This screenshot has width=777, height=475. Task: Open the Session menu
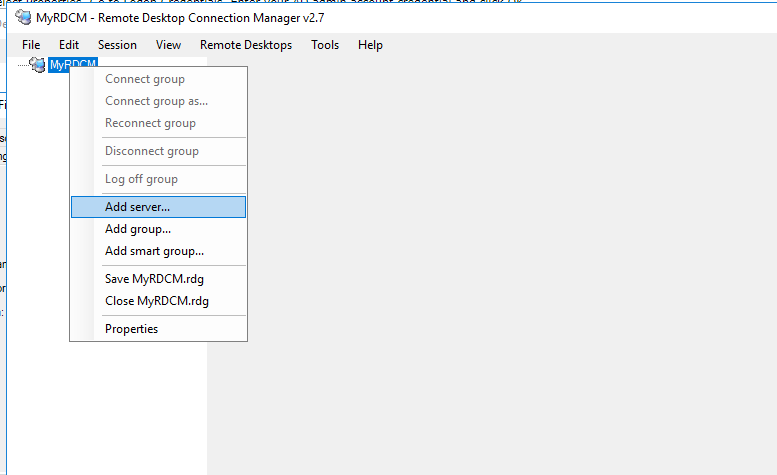click(117, 45)
